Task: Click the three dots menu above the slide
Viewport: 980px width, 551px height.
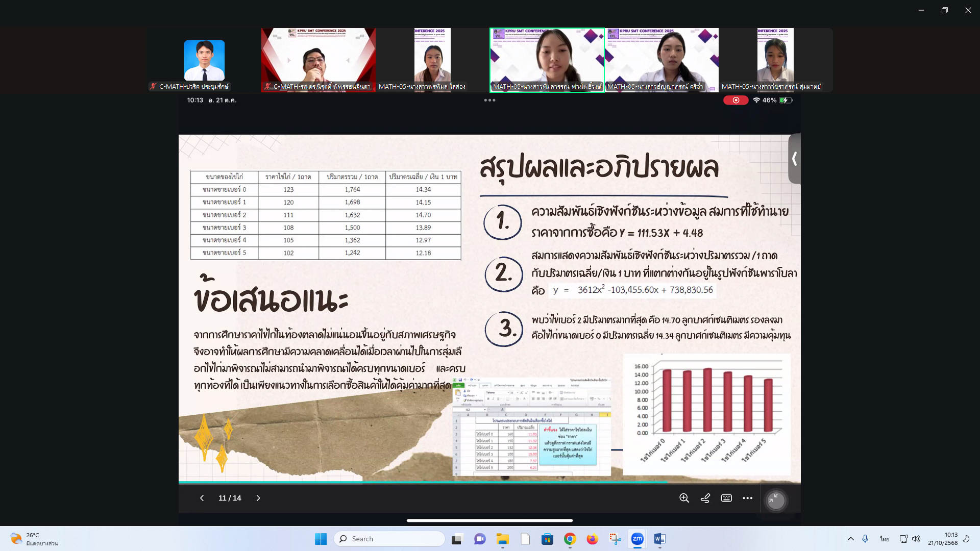Action: tap(489, 100)
